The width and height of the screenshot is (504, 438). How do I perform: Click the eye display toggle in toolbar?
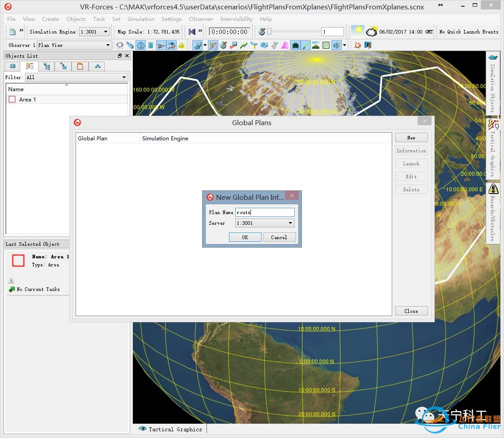point(172,45)
